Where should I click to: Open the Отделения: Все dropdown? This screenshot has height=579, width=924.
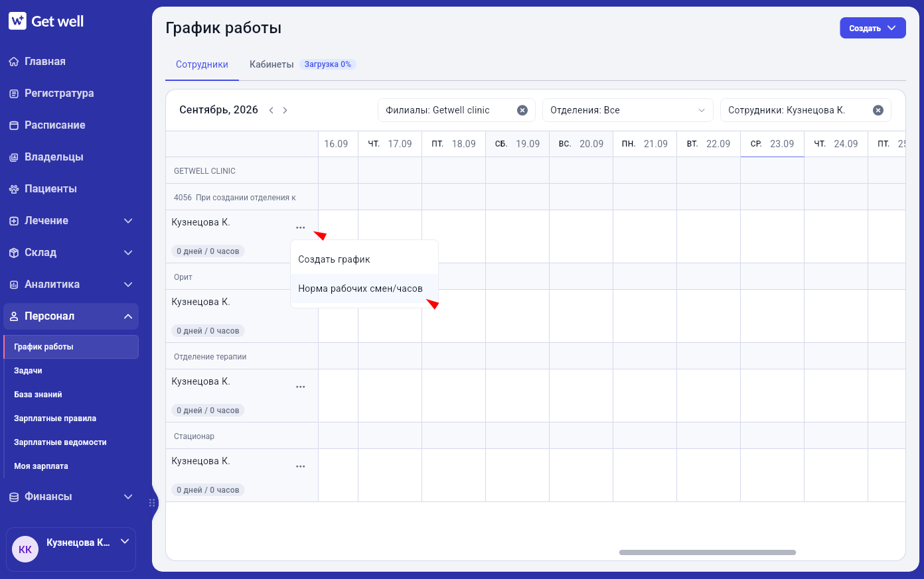click(628, 110)
